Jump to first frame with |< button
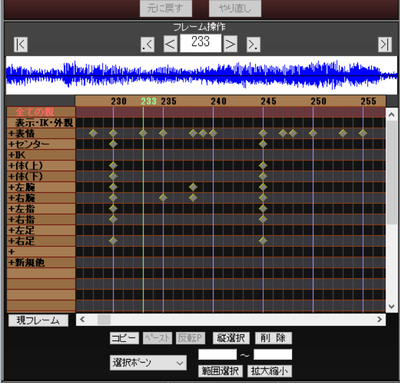400x383 pixels. 20,44
